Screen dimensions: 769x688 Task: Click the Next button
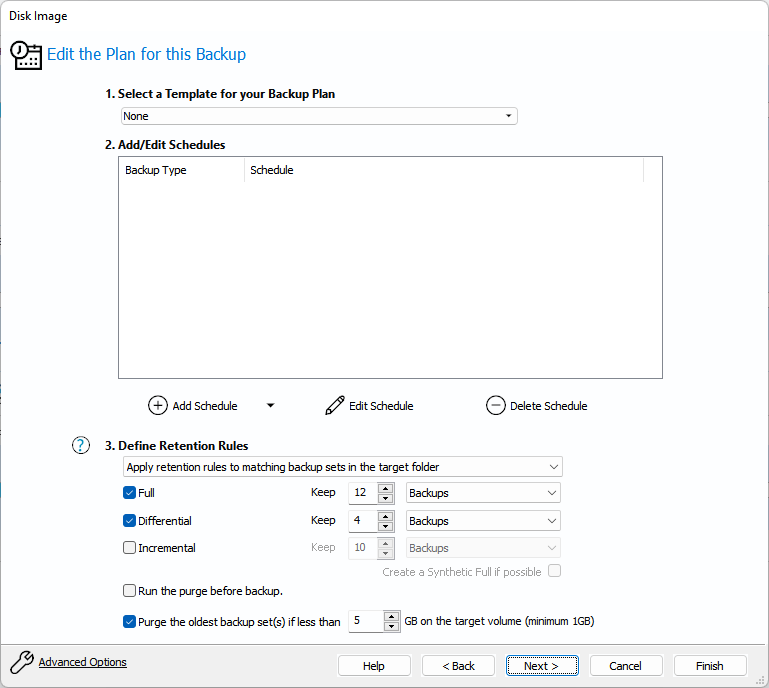[x=541, y=666]
